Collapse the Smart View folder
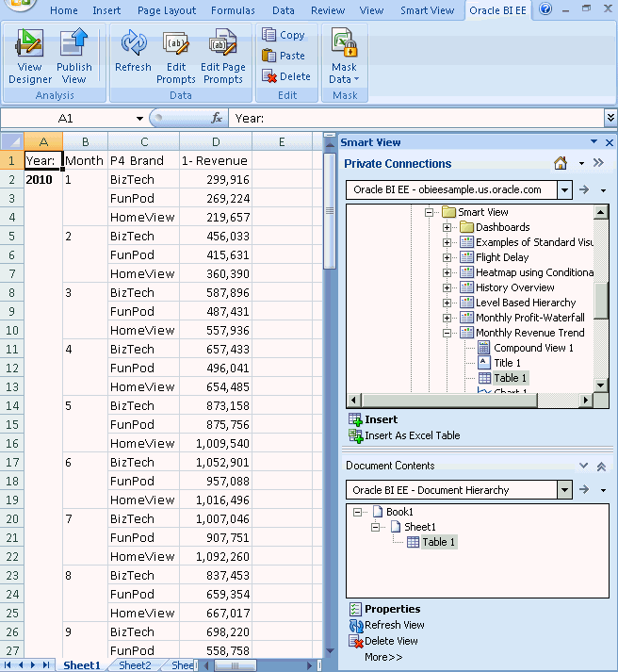 click(x=429, y=212)
